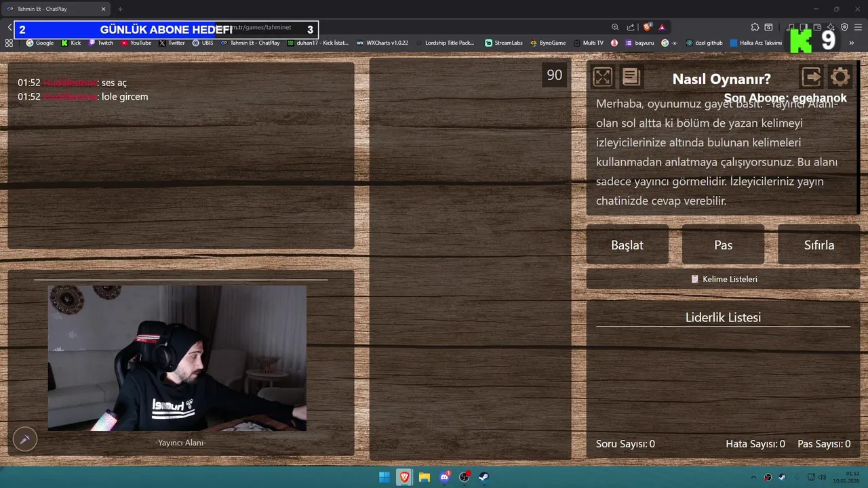Click the share page icon in address bar
868x488 pixels.
[x=631, y=27]
